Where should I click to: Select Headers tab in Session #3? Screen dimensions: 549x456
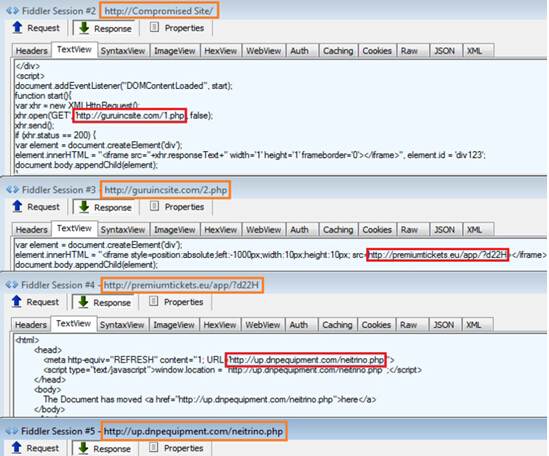point(32,230)
